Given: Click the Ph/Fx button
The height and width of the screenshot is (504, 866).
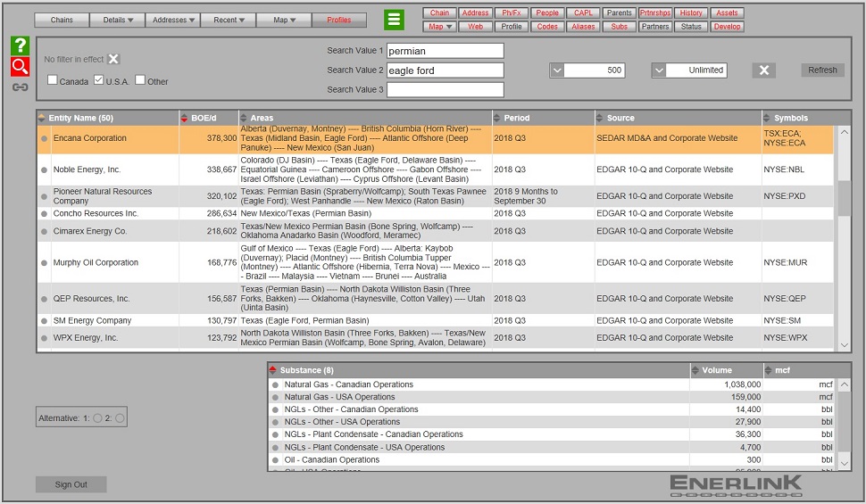Looking at the screenshot, I should click(x=512, y=12).
